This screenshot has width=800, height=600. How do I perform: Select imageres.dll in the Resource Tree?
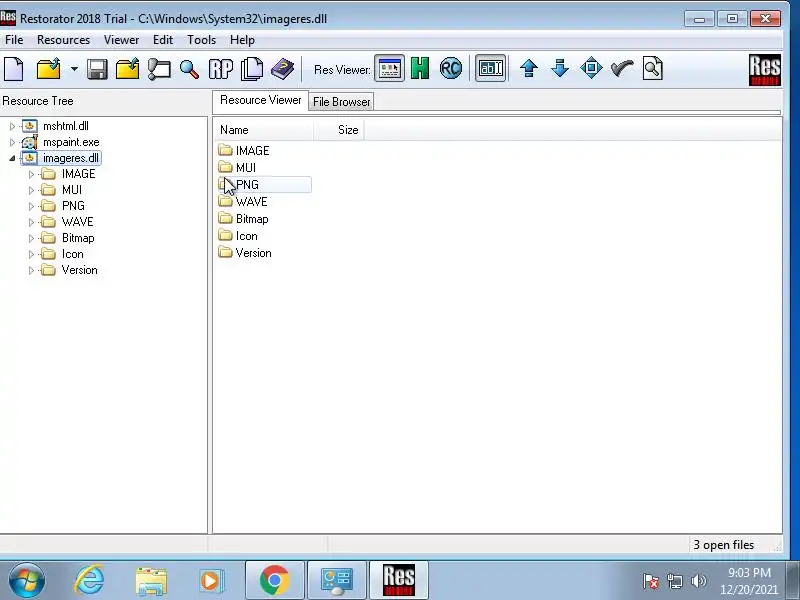[x=70, y=158]
